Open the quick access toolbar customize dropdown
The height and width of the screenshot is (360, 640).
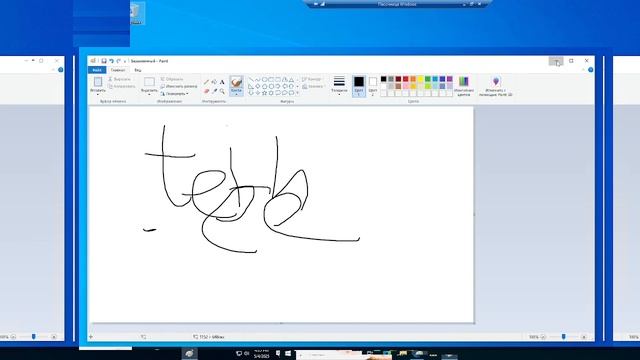(x=125, y=61)
